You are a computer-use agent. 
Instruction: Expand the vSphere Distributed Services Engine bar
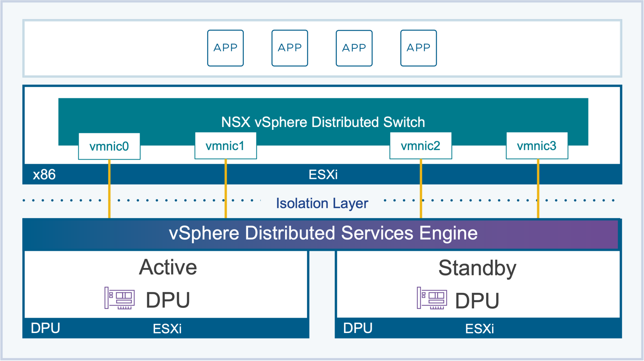[323, 233]
